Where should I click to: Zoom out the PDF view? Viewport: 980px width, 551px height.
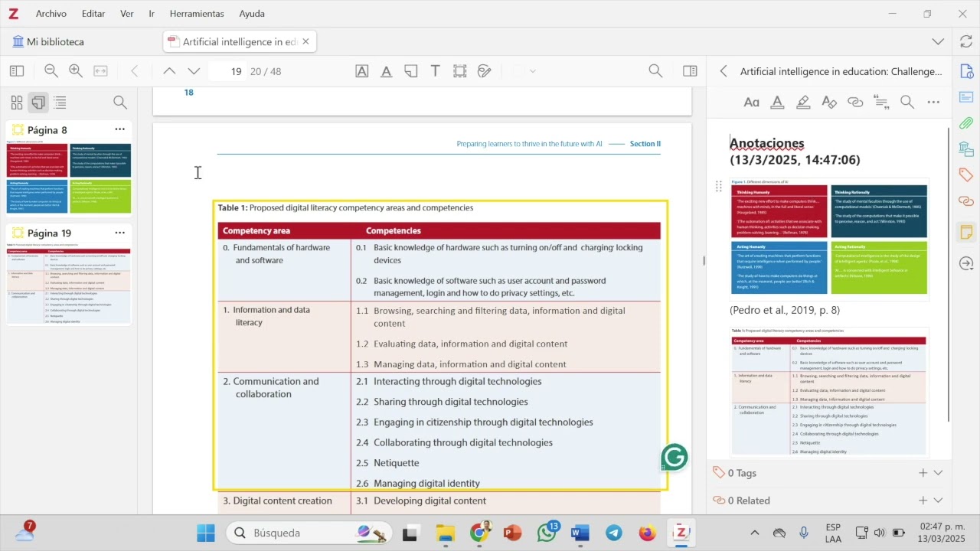(51, 71)
